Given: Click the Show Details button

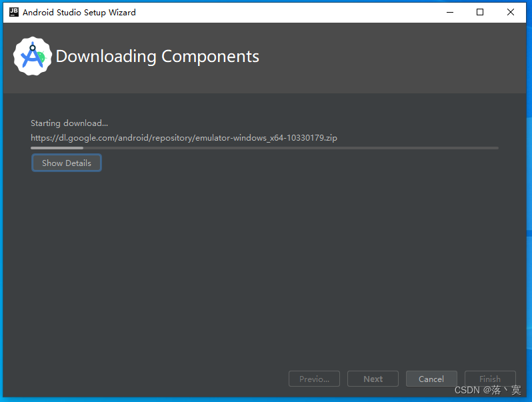Looking at the screenshot, I should pyautogui.click(x=67, y=163).
